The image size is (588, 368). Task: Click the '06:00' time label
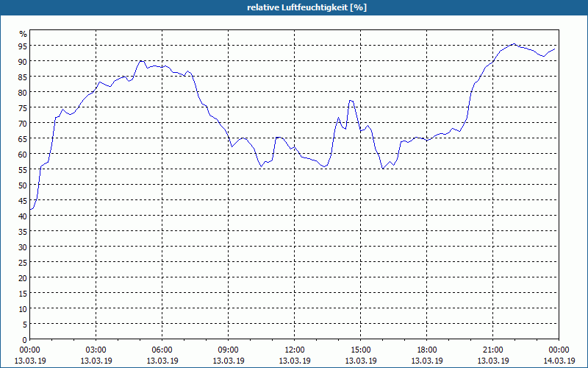[162, 350]
